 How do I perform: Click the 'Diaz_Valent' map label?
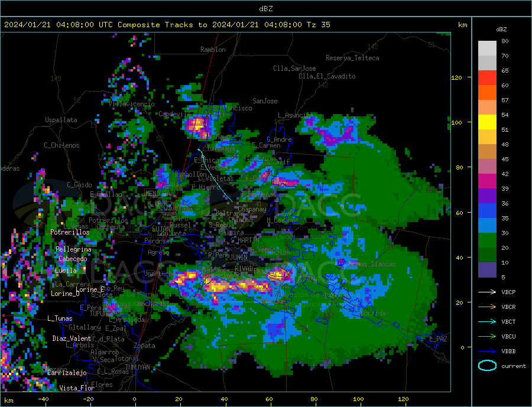coord(72,338)
